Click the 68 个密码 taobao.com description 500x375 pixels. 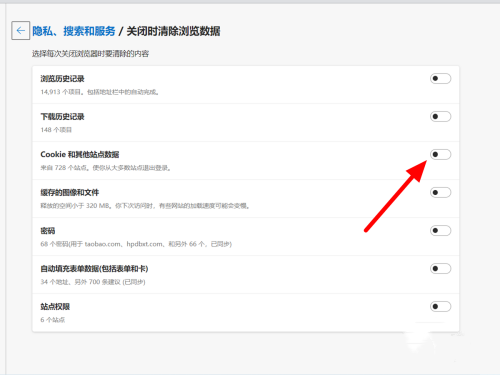136,244
